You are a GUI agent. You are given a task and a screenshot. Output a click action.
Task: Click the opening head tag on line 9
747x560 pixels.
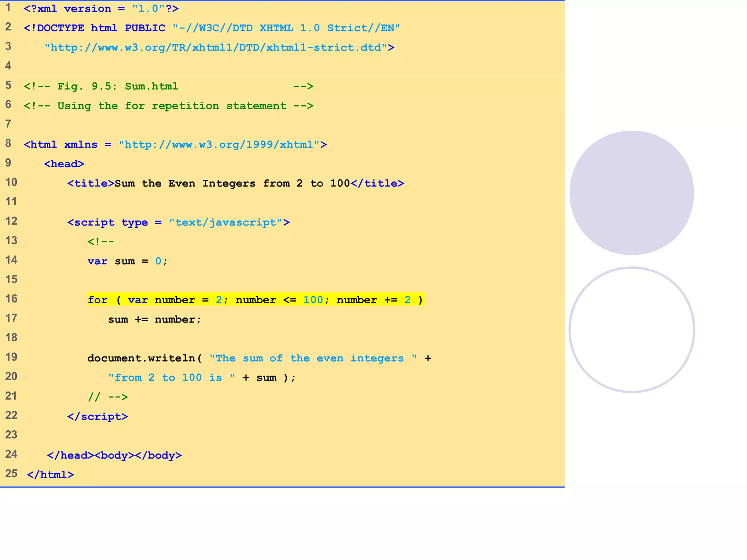coord(64,164)
